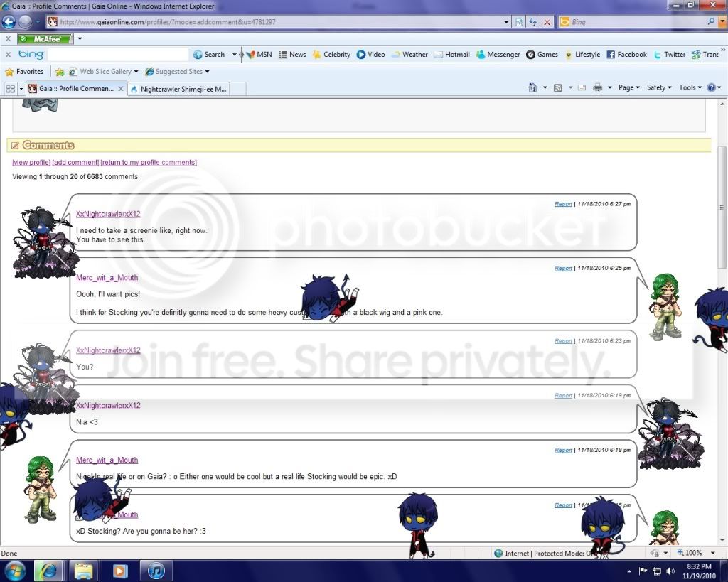Open Celebrity from the Bing toolbar
This screenshot has height=582, width=728.
(331, 54)
